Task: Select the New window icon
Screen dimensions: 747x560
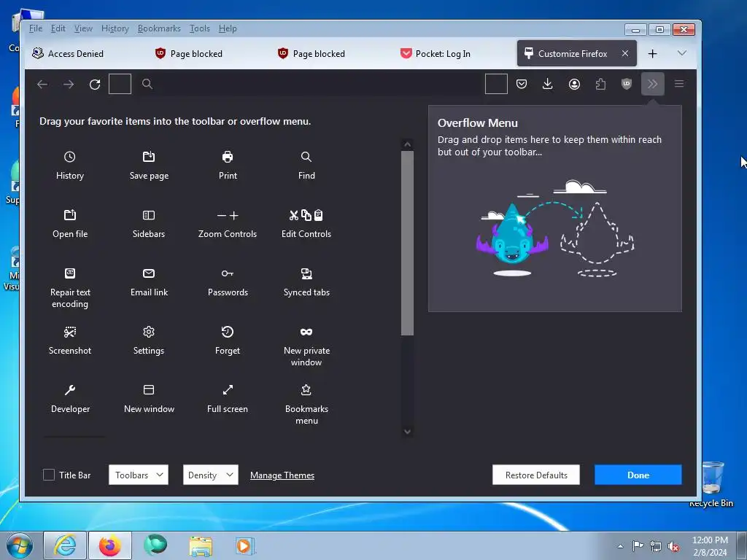Action: (149, 390)
